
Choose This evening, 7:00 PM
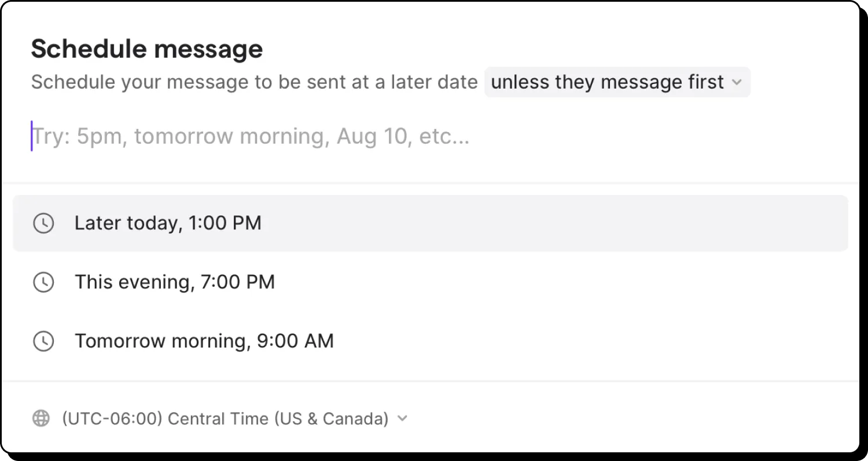coord(174,282)
